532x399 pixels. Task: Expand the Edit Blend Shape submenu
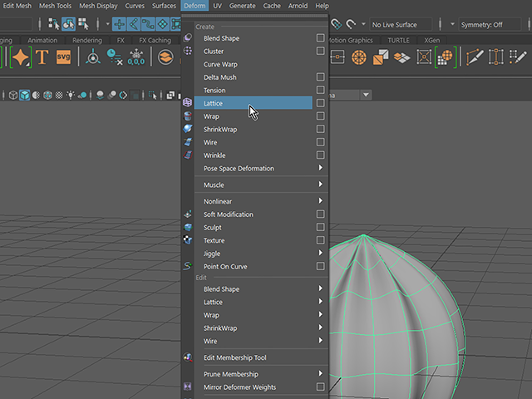click(261, 288)
